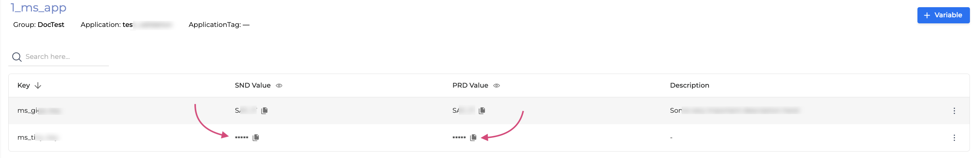Reveal SND values with the eye icon
Viewport: 980px width, 158px height.
coord(279,85)
